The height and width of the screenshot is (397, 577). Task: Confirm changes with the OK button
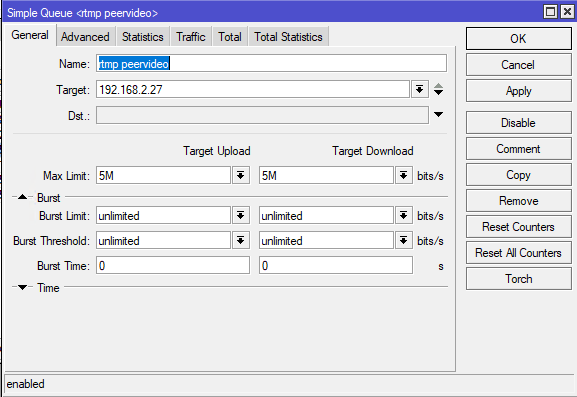(518, 39)
